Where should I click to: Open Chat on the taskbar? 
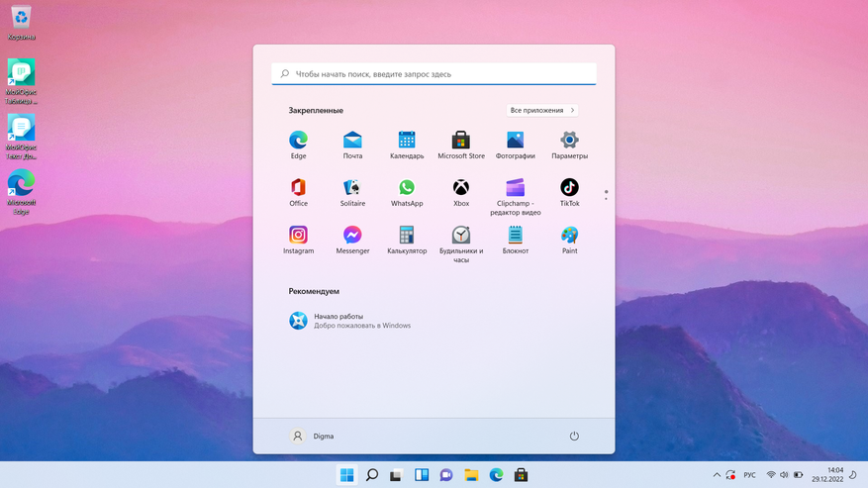tap(446, 475)
